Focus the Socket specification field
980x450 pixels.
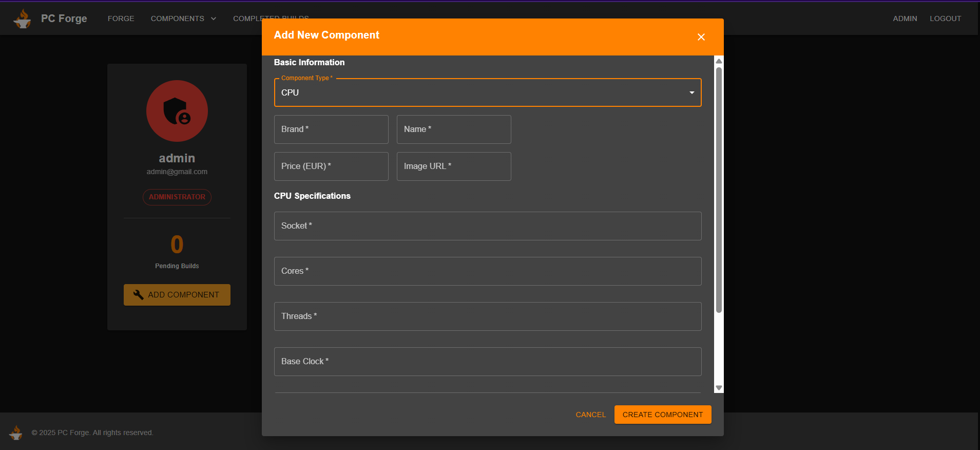(487, 226)
